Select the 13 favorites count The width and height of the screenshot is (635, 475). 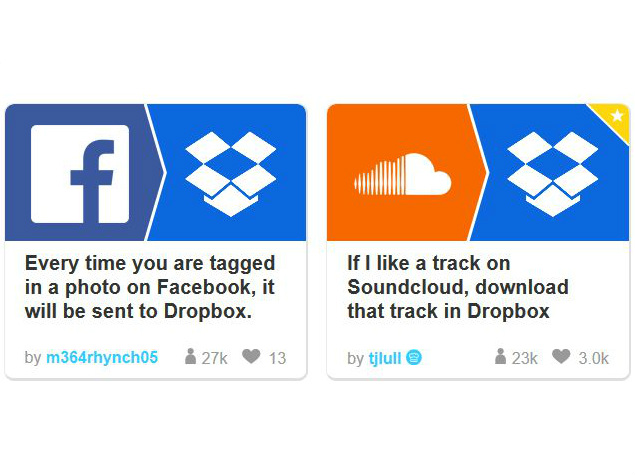[277, 358]
